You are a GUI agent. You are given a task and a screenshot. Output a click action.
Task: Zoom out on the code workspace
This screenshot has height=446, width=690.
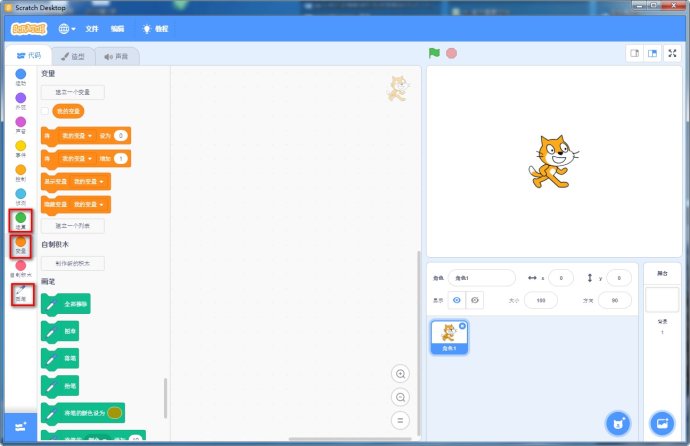coord(400,397)
